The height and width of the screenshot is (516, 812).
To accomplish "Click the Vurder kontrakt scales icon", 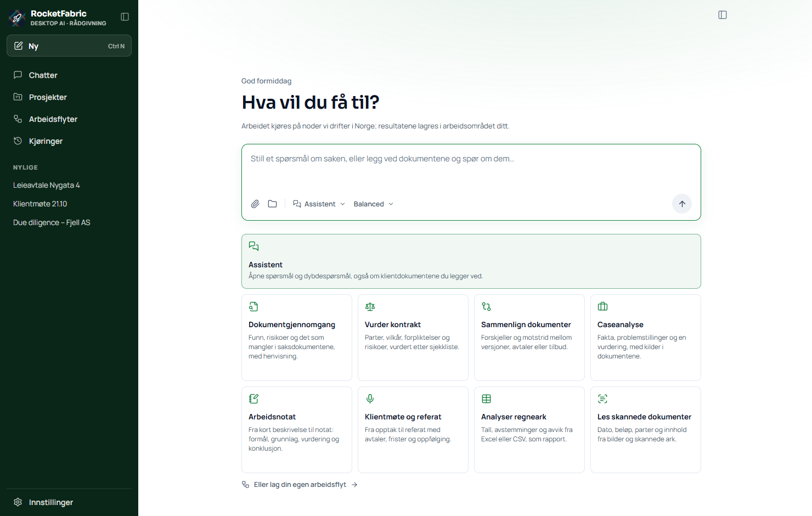I will tap(370, 307).
